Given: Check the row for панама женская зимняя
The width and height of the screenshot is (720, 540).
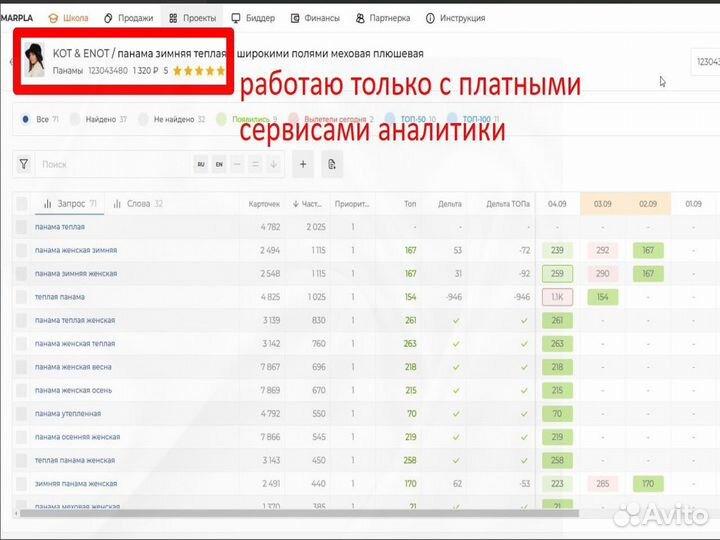Looking at the screenshot, I should click(22, 250).
